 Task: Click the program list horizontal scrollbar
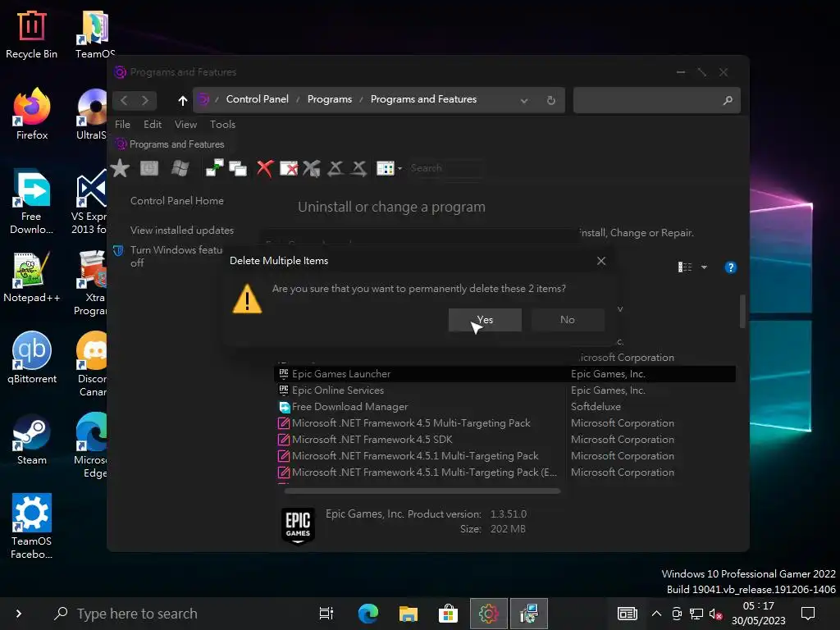point(422,491)
